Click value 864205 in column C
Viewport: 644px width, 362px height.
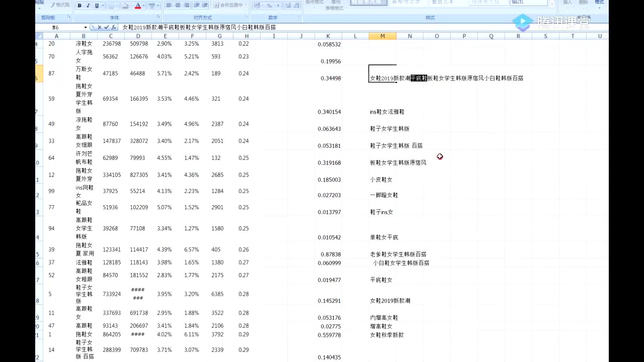pos(111,334)
